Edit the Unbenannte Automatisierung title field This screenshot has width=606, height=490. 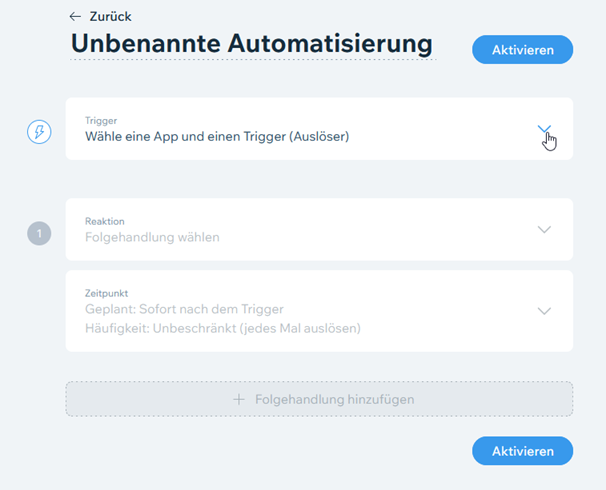252,44
